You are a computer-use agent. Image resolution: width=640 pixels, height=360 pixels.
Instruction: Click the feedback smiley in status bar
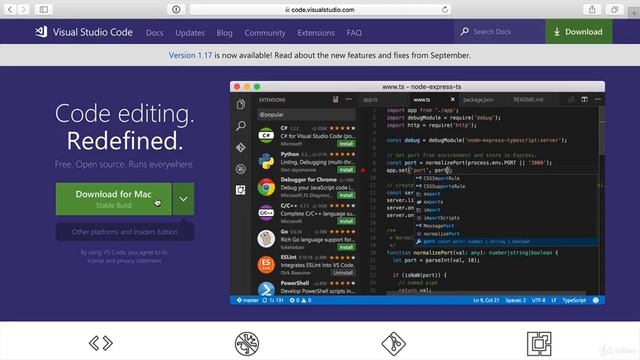[596, 300]
